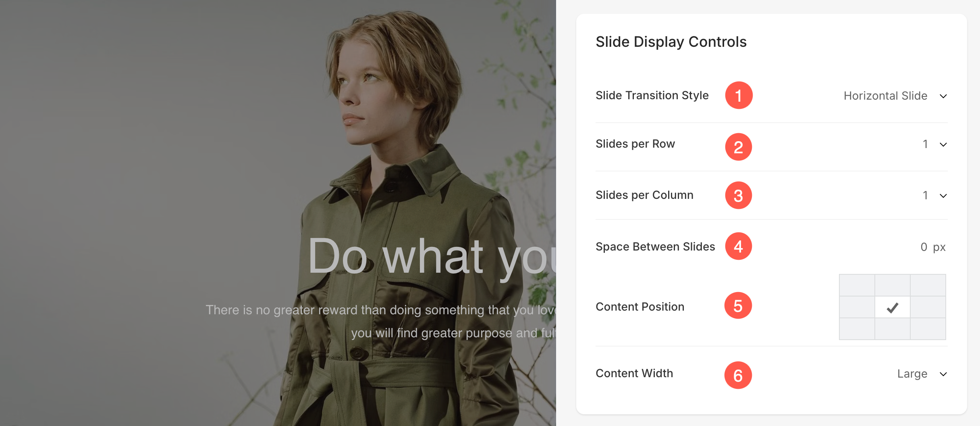This screenshot has width=980, height=426.
Task: Select the top-center content position cell
Action: tap(893, 285)
